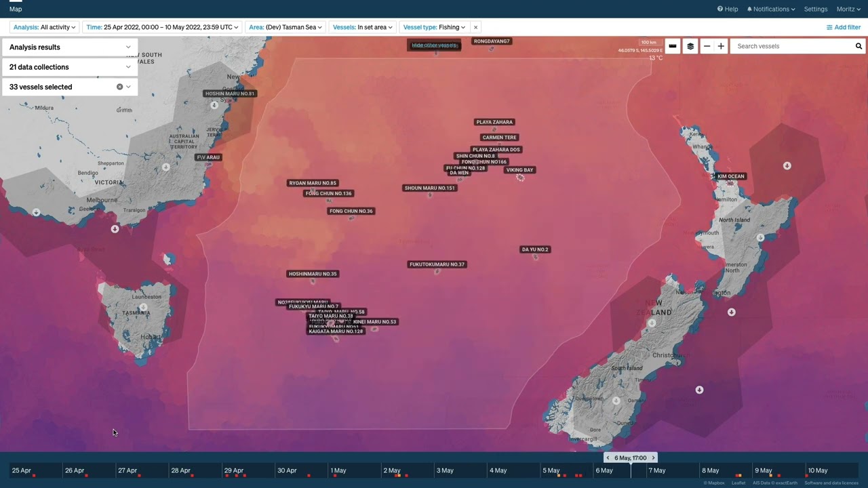Click port anchor icon northeast of North Island
Screen dimensions: 868x488
pos(787,165)
